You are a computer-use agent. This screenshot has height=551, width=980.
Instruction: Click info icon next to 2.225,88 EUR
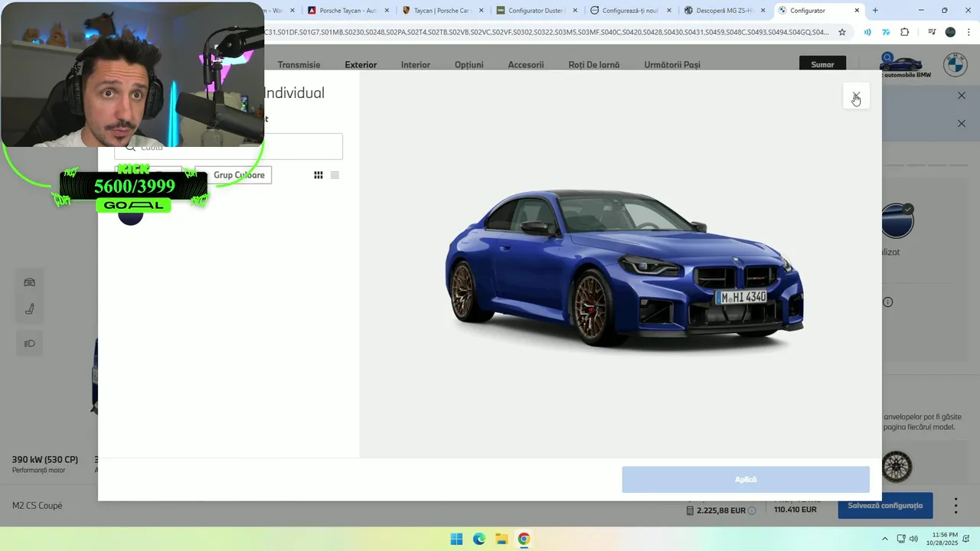tap(752, 510)
